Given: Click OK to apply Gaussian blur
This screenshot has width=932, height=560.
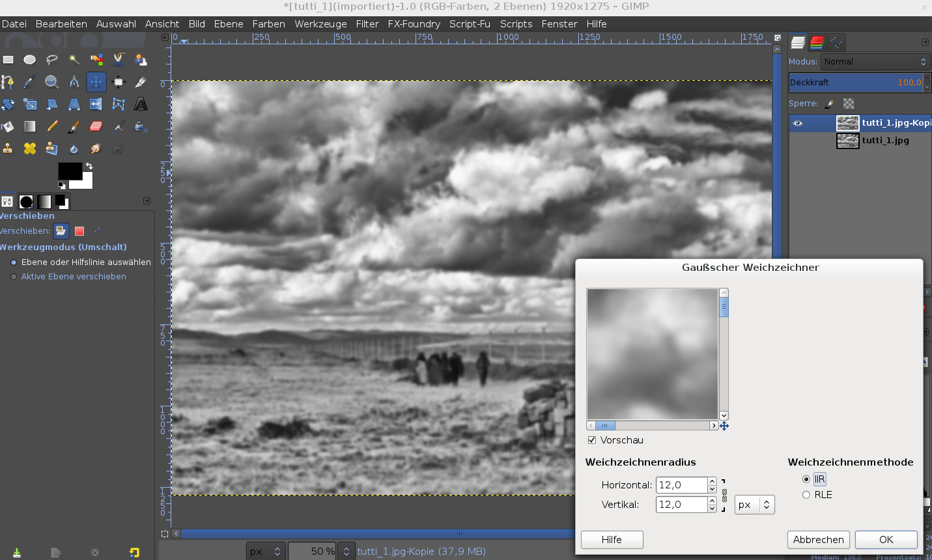Looking at the screenshot, I should point(886,540).
